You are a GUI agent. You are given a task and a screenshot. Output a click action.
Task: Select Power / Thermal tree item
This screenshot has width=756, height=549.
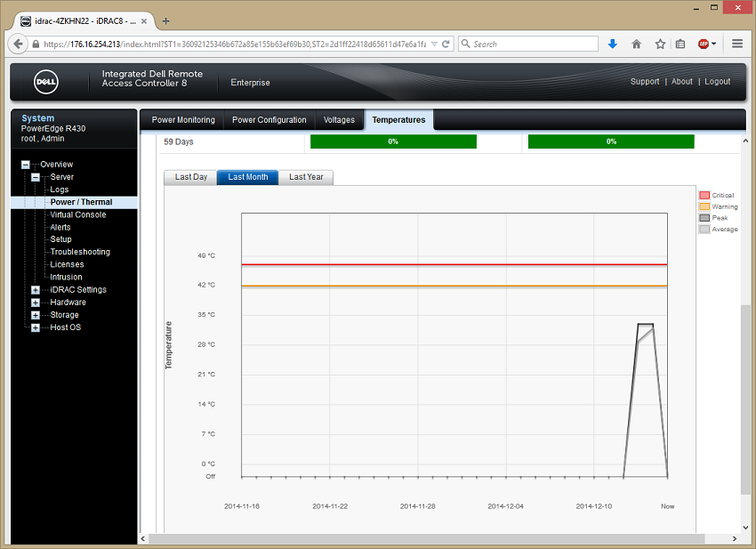click(81, 202)
